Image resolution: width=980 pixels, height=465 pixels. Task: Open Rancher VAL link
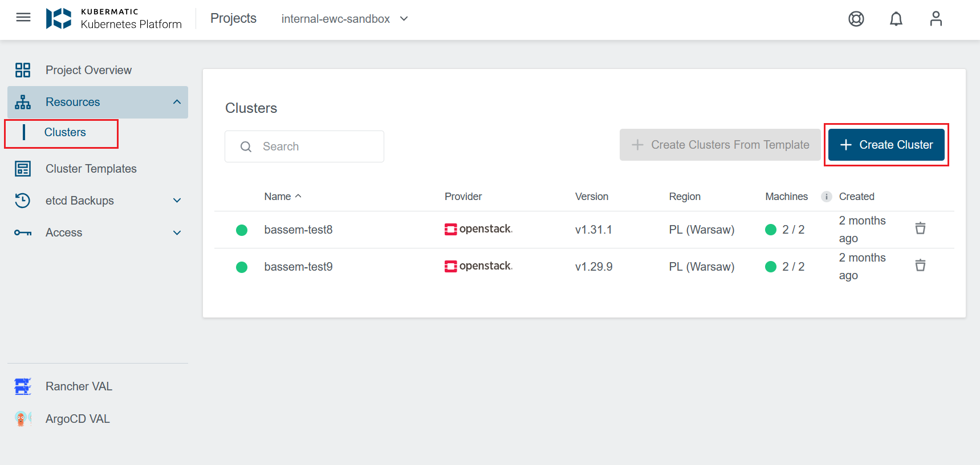click(x=79, y=386)
